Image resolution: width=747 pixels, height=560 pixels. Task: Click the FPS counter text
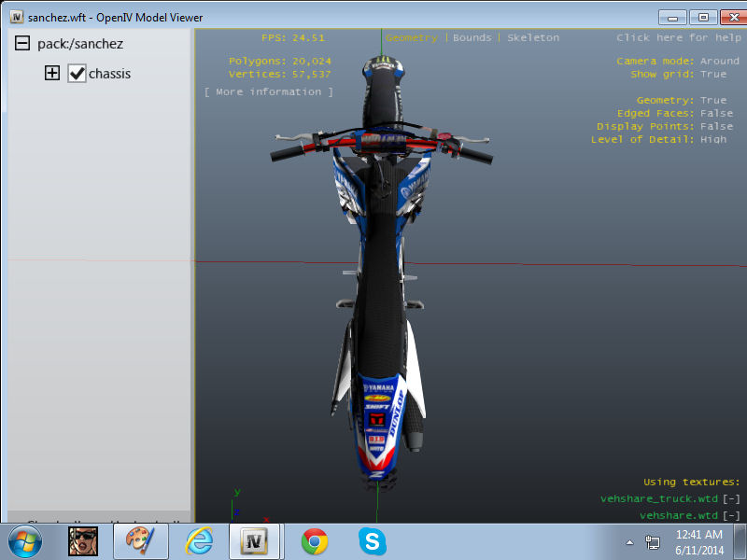click(x=293, y=37)
